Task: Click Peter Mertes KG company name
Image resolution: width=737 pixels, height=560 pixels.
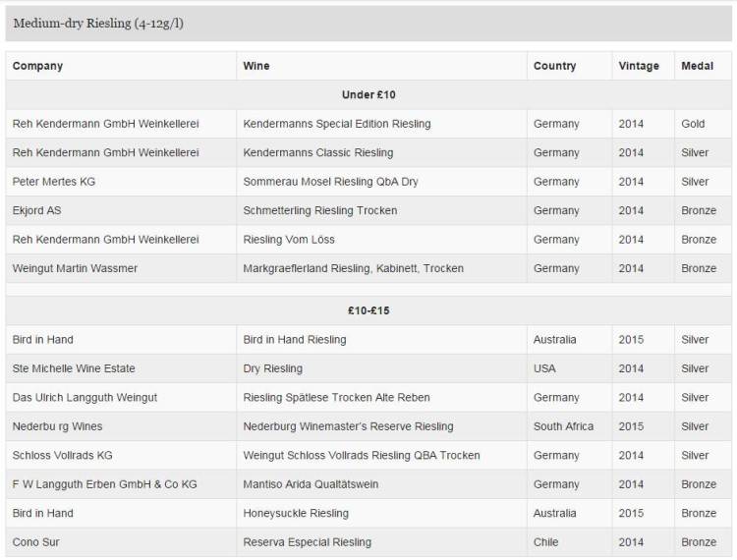Action: click(54, 182)
